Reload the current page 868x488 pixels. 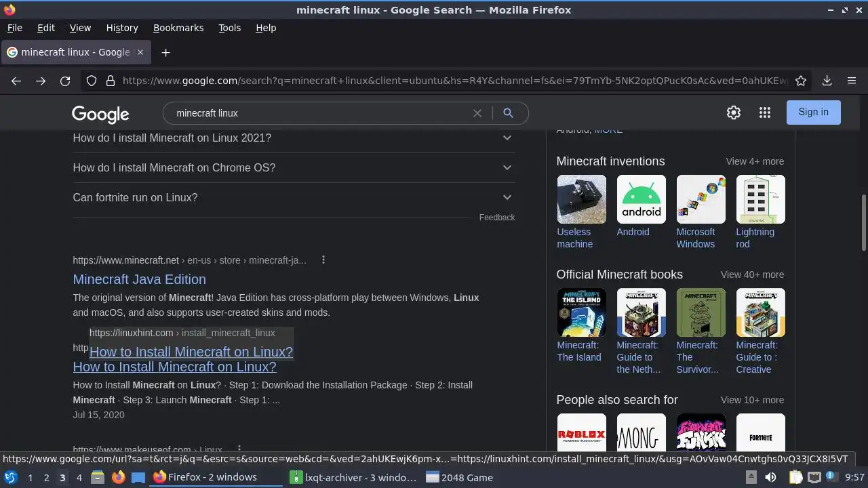click(x=65, y=81)
